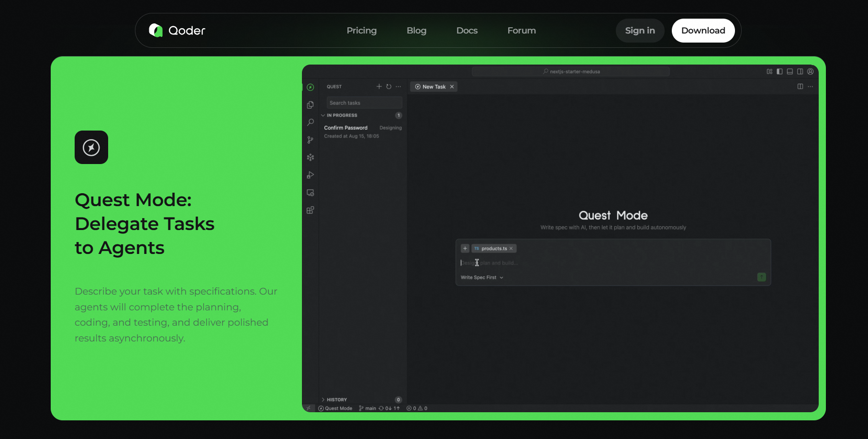Toggle the bottom panel layout icon

(x=790, y=72)
